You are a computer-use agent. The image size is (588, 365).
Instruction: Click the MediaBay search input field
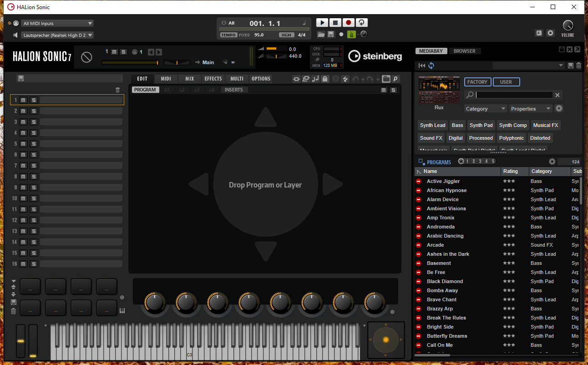point(514,95)
